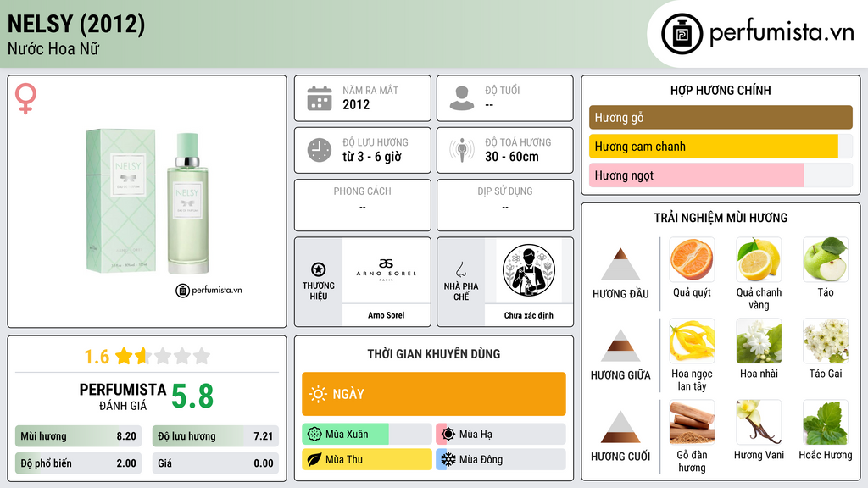Click the Nelsy perfume bottle product image
This screenshot has height=488, width=868.
(147, 202)
